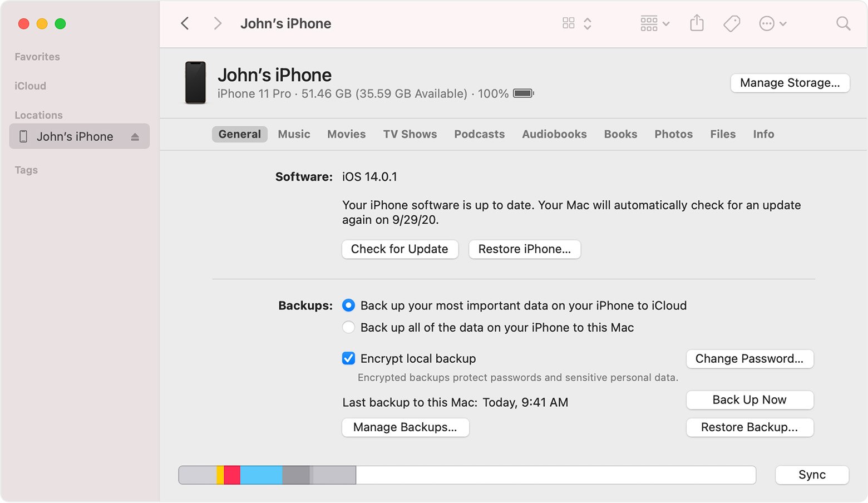Switch to the Files tab
Image resolution: width=868 pixels, height=503 pixels.
[x=723, y=134]
